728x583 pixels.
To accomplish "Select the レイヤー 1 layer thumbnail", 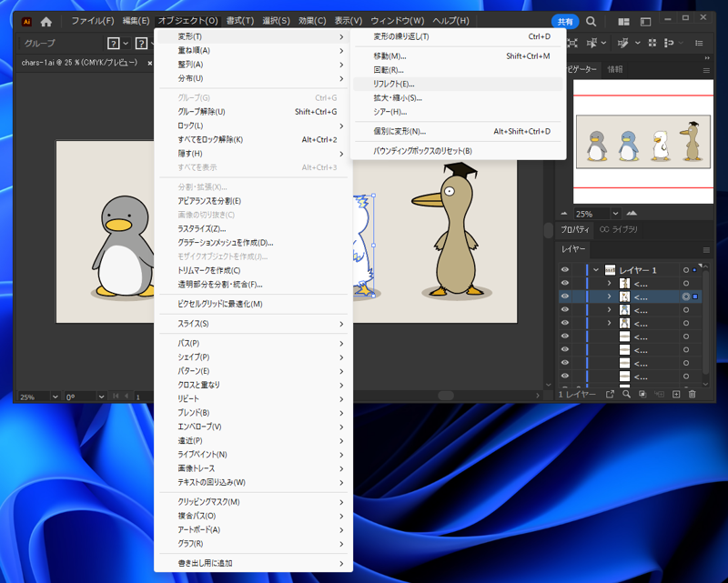I will [610, 270].
